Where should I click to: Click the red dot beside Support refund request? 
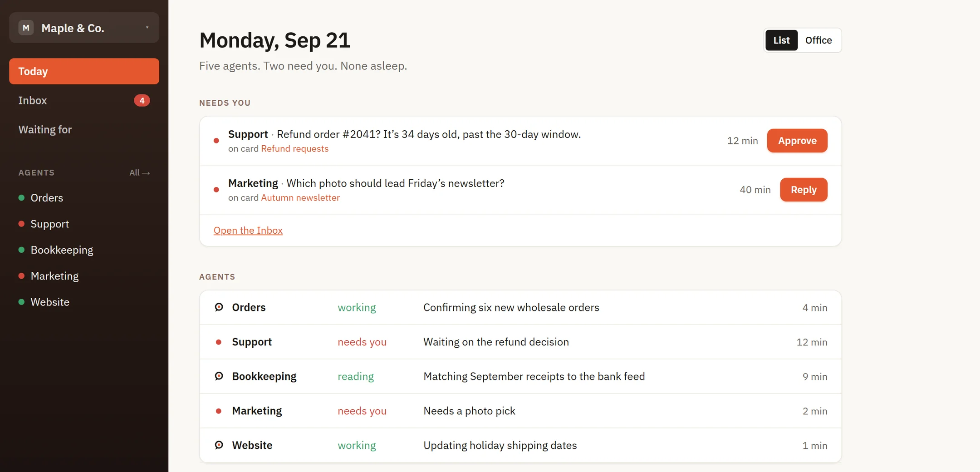tap(216, 141)
